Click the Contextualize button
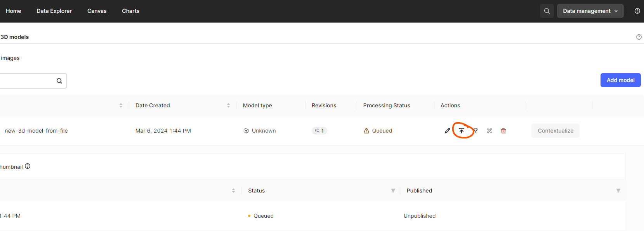Screen dimensions: 644x231 click(555, 131)
